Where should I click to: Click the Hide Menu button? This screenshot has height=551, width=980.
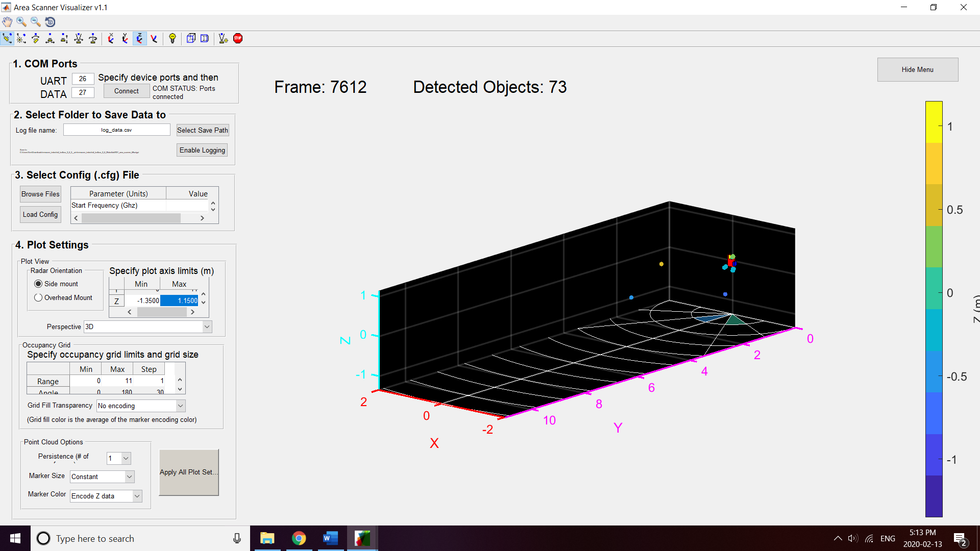click(917, 69)
